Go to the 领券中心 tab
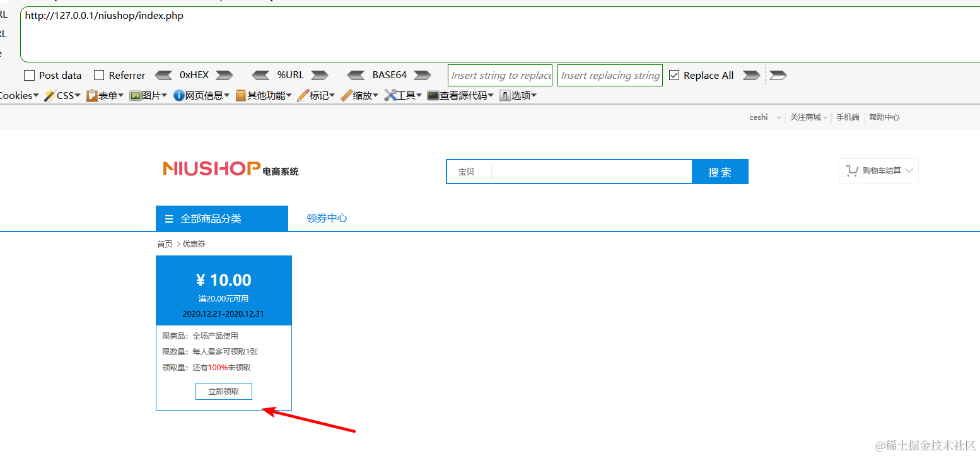 click(x=327, y=218)
